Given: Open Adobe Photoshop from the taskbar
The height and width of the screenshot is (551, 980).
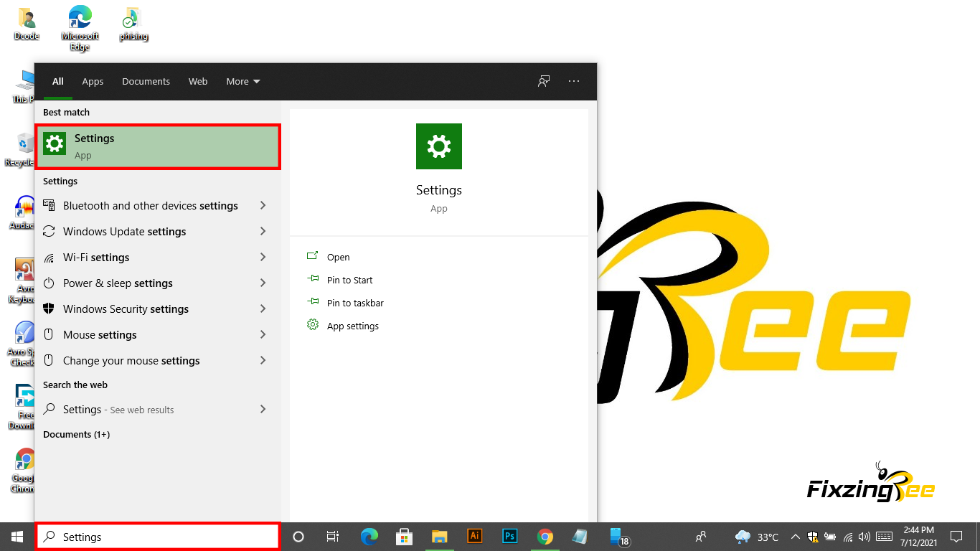Looking at the screenshot, I should 510,537.
